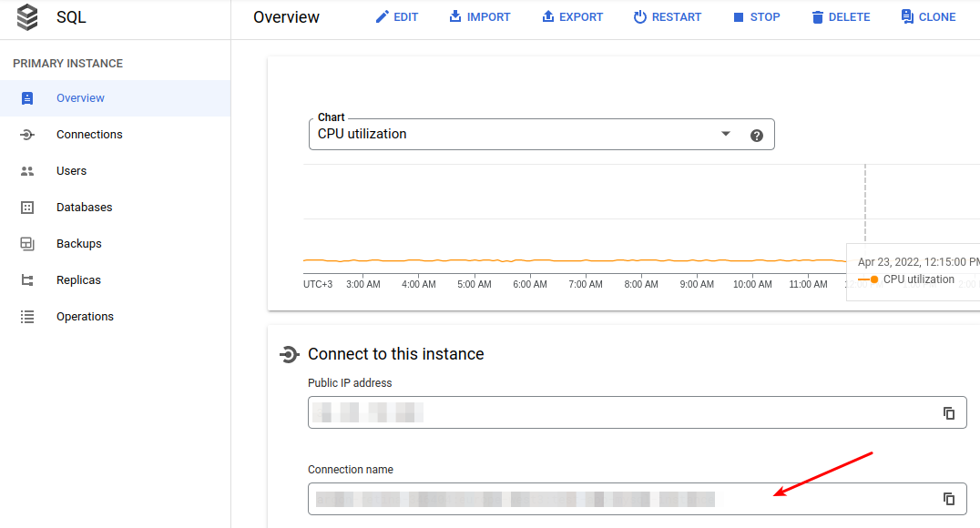View the Operations list icon

click(27, 316)
